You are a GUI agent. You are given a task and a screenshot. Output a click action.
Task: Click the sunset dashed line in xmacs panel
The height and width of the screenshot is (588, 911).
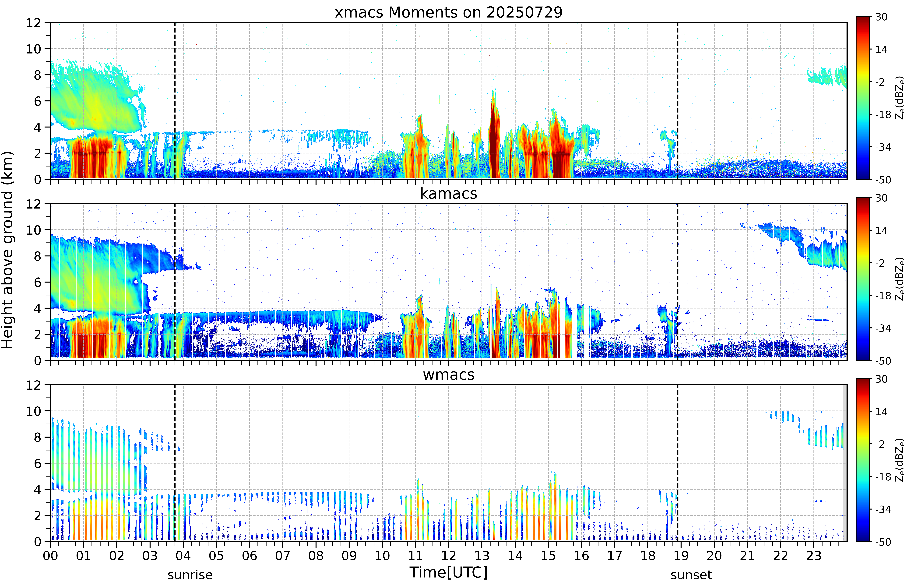[x=678, y=101]
